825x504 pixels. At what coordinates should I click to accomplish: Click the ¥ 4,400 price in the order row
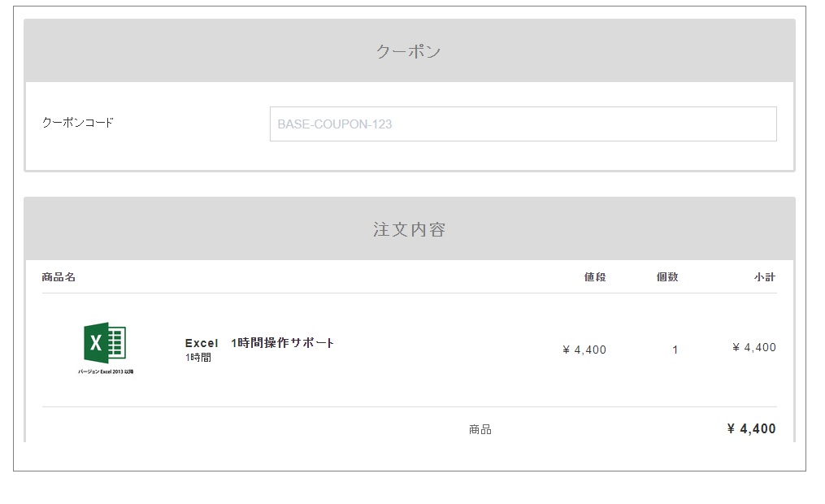click(x=582, y=348)
